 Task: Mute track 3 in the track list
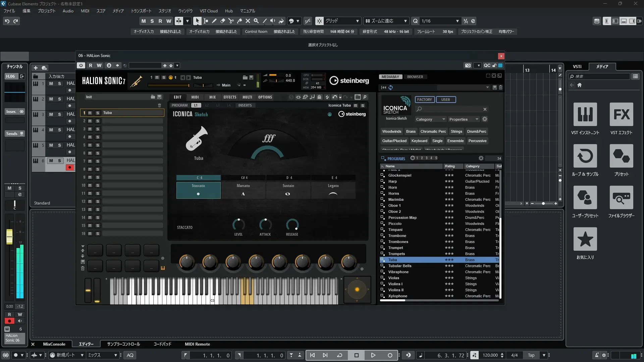coord(51,114)
